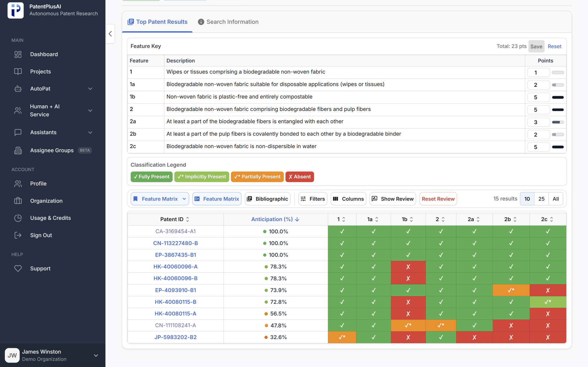Image resolution: width=588 pixels, height=367 pixels.
Task: Click the points input for feature 1b
Action: tap(538, 97)
